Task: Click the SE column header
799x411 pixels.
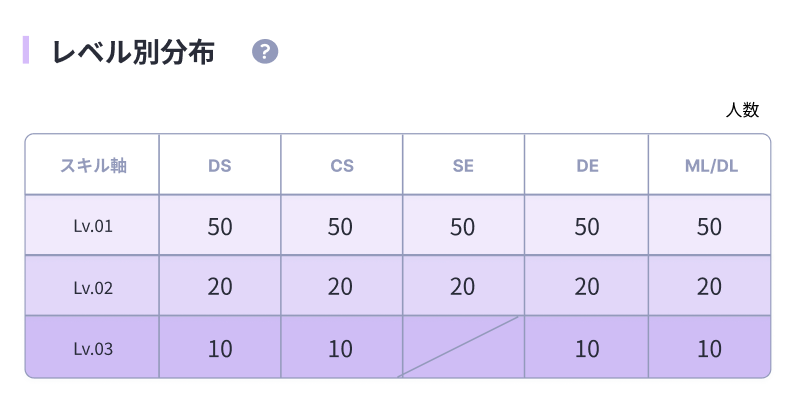Action: coord(463,165)
